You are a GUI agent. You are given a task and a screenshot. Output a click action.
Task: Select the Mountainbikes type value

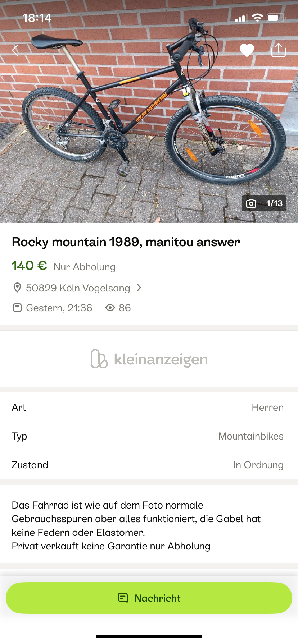(x=251, y=436)
